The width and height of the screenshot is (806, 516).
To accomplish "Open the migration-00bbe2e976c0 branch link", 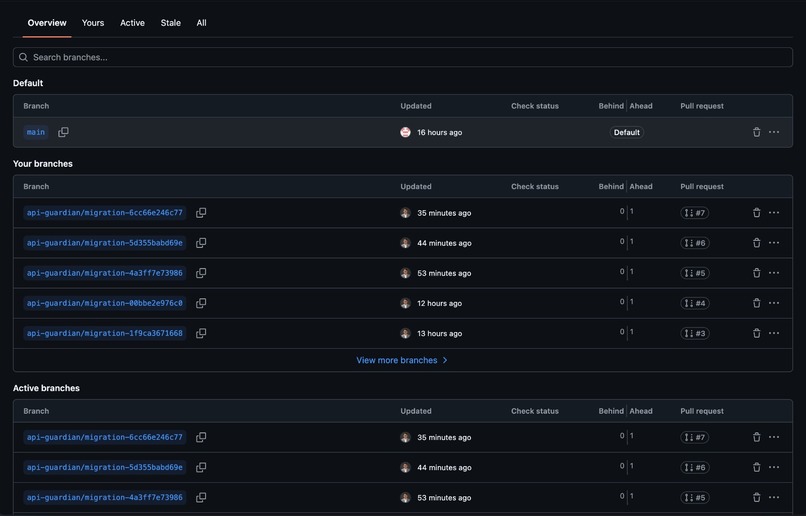I will point(105,303).
